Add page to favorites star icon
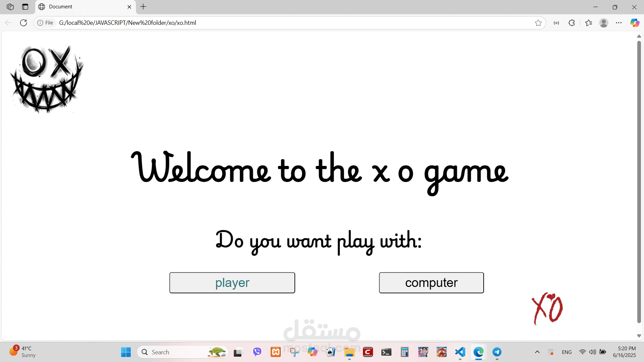644x362 pixels. [x=538, y=23]
